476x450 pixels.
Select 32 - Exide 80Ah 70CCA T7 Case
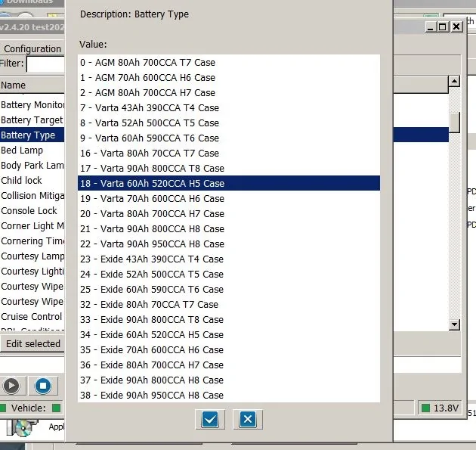[x=229, y=305]
